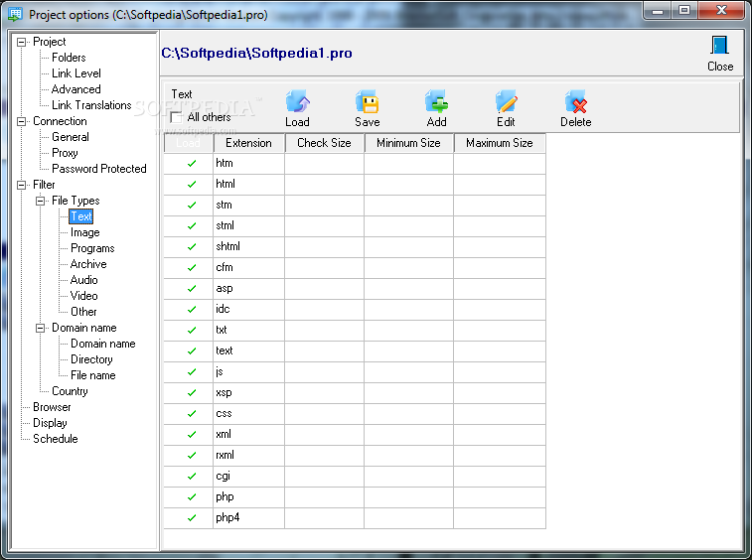Click the text extension cell
This screenshot has width=752, height=560.
tap(249, 350)
